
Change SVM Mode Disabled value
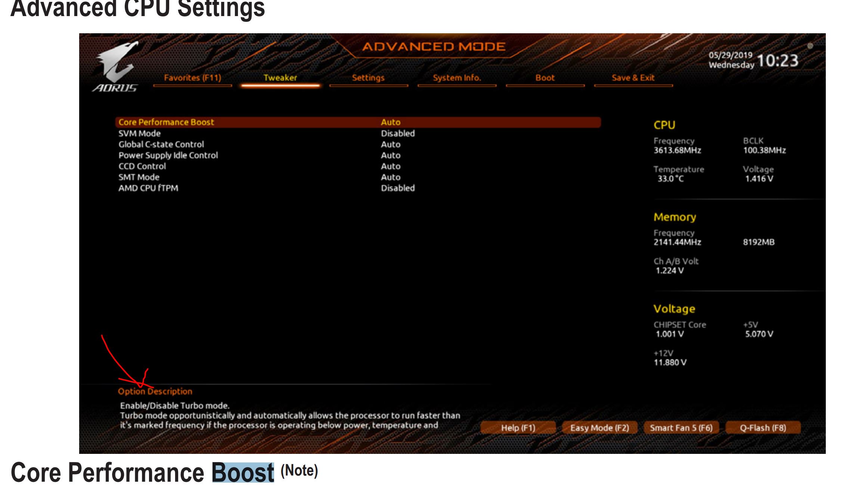pyautogui.click(x=397, y=133)
